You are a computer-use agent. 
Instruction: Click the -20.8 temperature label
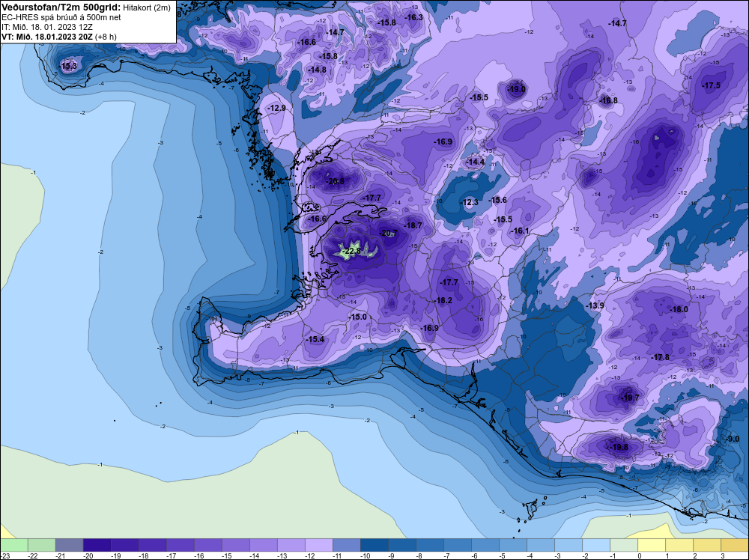(336, 181)
